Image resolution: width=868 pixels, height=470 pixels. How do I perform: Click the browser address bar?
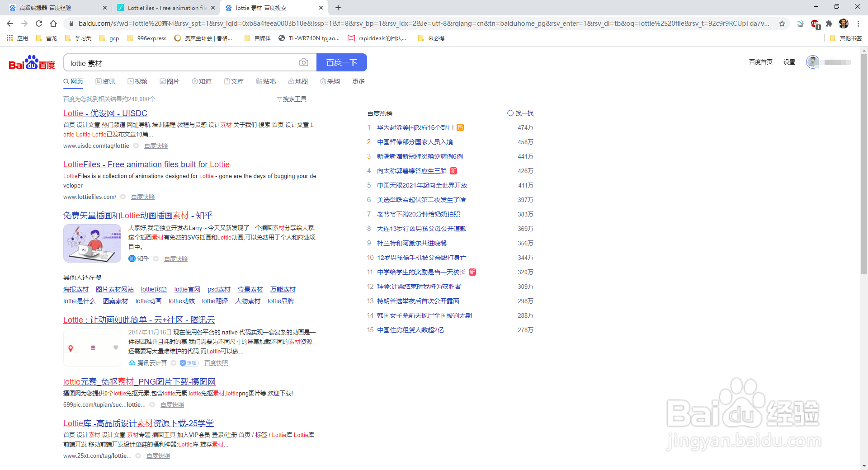(423, 23)
